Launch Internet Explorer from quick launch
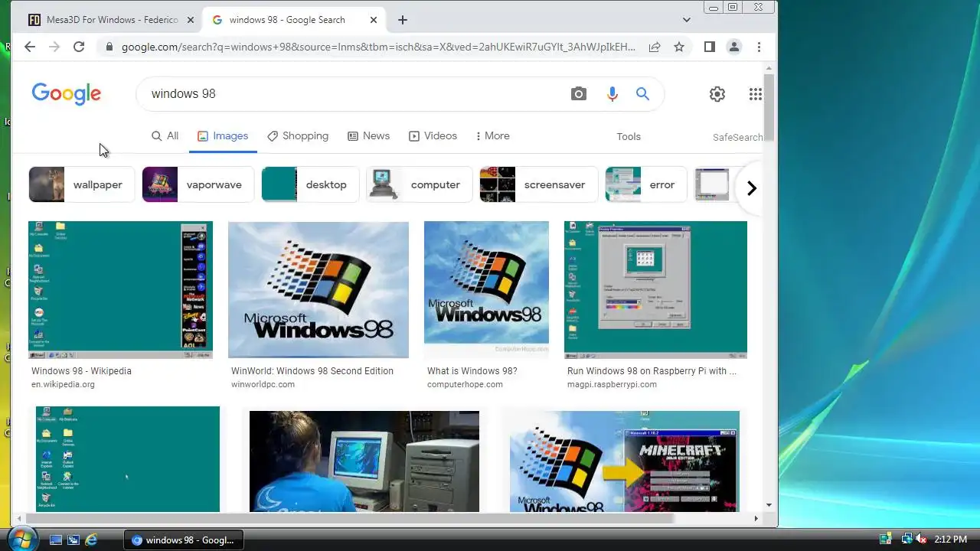 click(91, 540)
